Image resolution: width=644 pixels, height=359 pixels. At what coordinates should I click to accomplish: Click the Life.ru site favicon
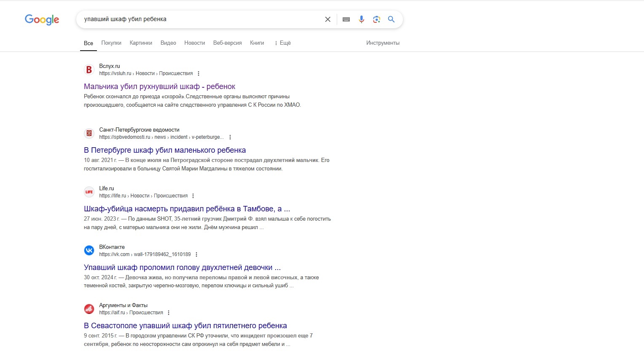pyautogui.click(x=89, y=192)
